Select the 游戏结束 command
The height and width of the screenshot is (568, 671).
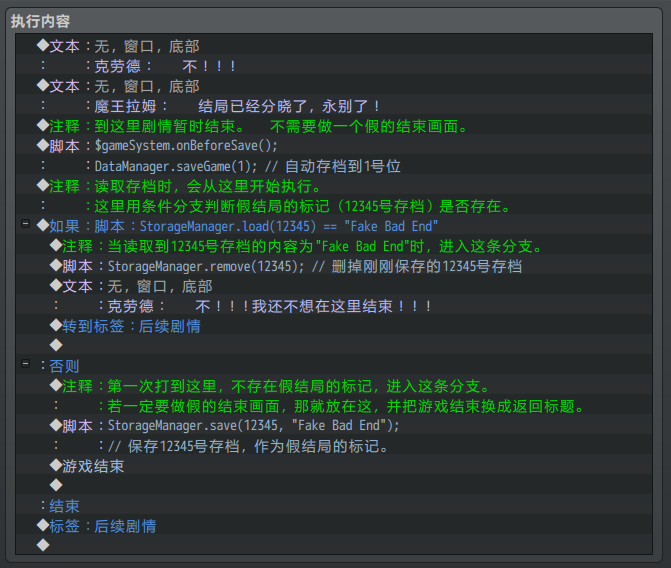334,466
